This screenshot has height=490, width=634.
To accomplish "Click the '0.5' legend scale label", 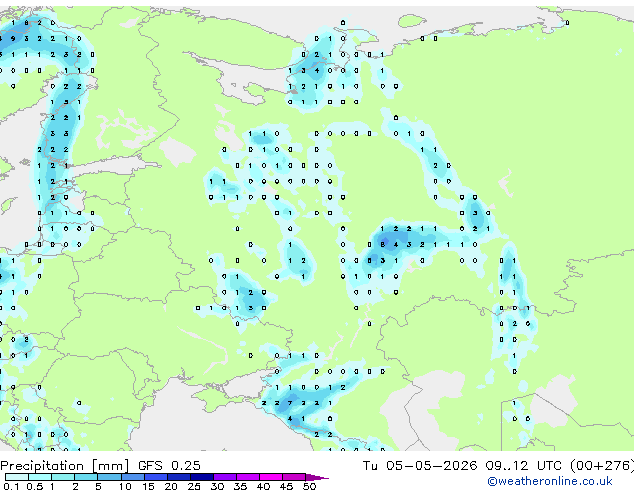I will 34,486.
